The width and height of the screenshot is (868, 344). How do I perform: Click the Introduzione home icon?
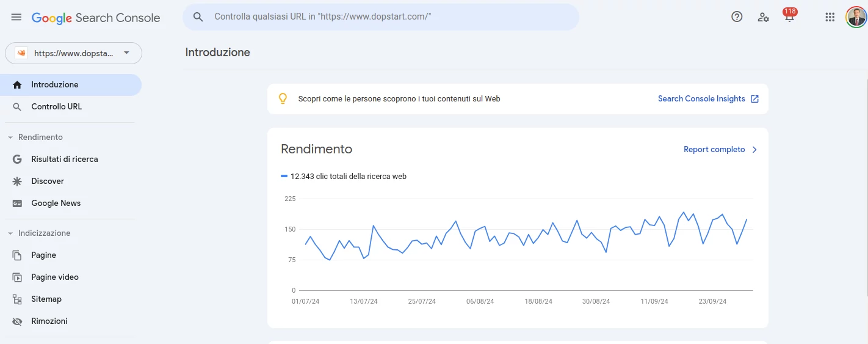17,85
